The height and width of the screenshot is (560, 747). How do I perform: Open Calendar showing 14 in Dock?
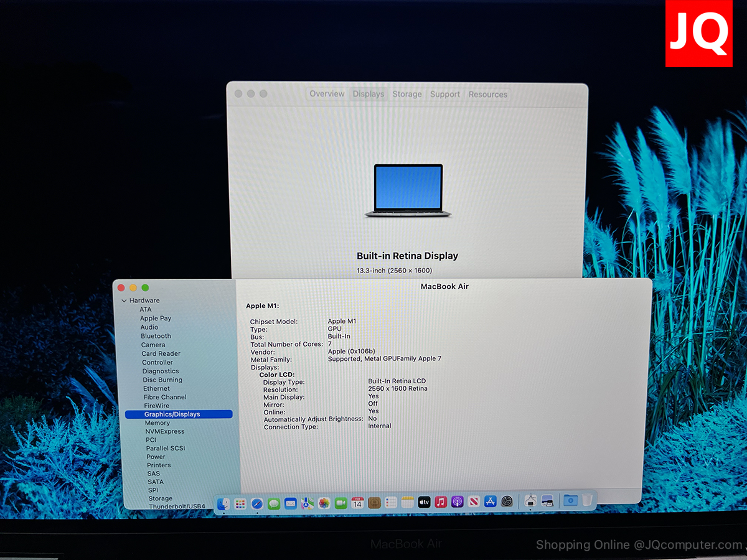[357, 502]
